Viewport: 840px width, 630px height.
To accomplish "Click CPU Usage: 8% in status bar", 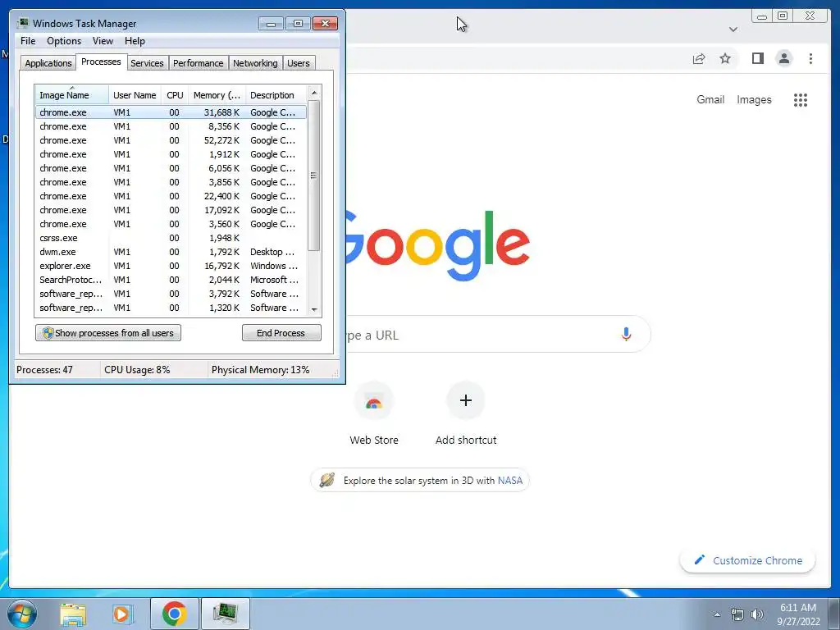I will (x=137, y=370).
